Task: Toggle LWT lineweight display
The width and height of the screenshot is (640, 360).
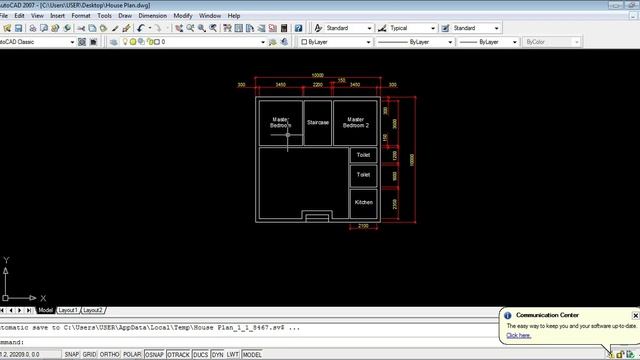Action: point(233,355)
